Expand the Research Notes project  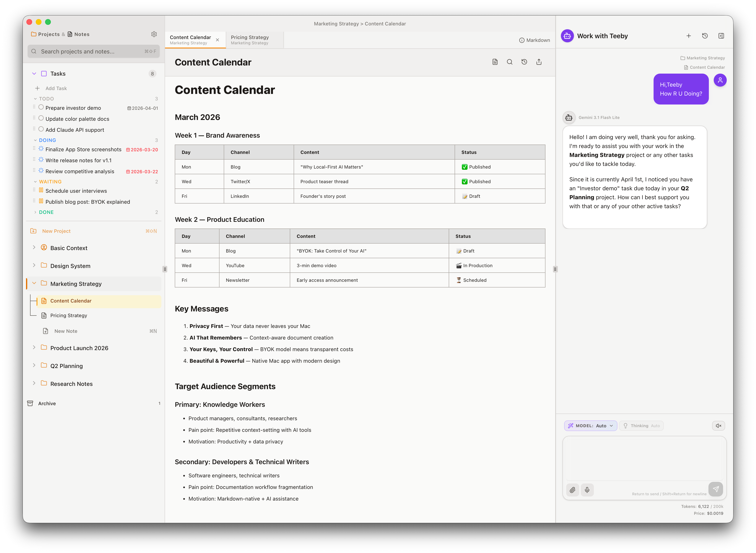34,383
